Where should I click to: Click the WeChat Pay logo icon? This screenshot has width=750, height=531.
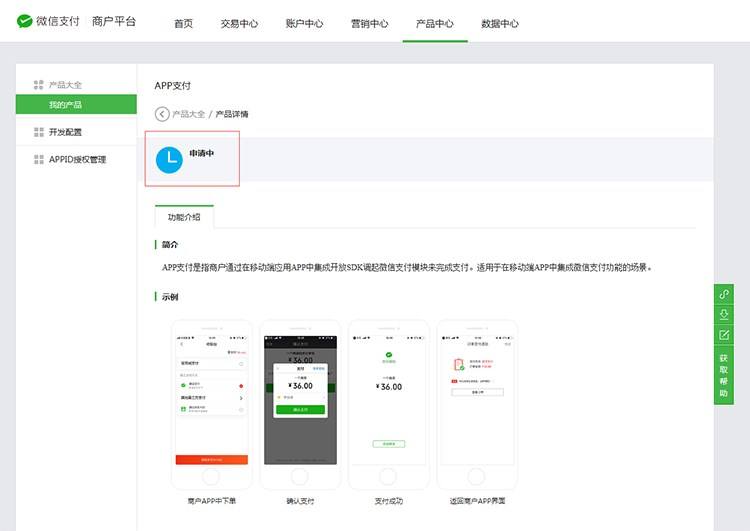(x=25, y=21)
